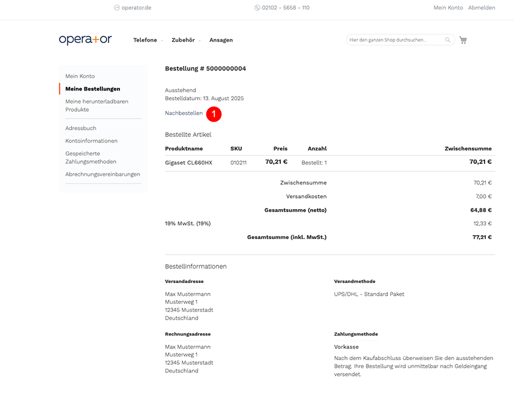Click the product name Gigaset CL660HX
This screenshot has height=420, width=514.
point(188,163)
